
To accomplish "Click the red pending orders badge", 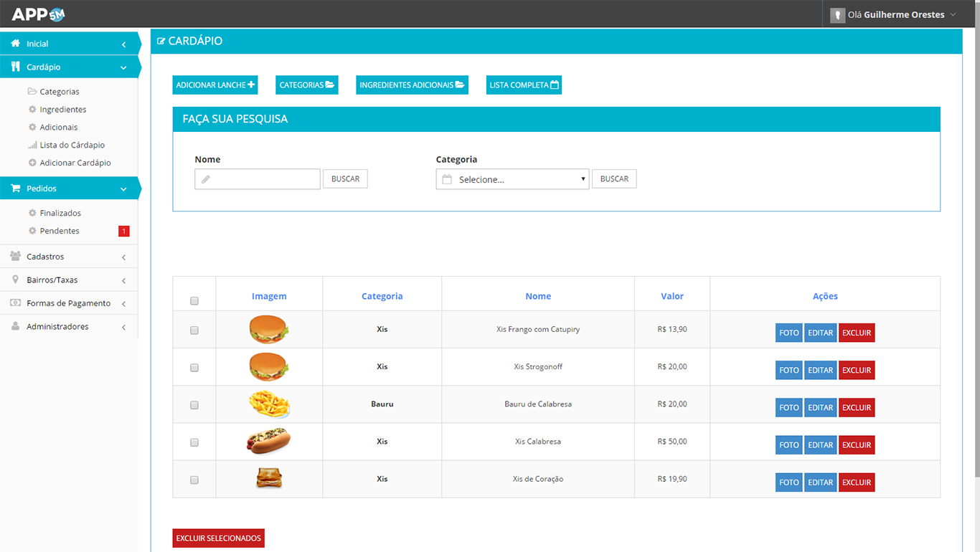I will click(123, 231).
